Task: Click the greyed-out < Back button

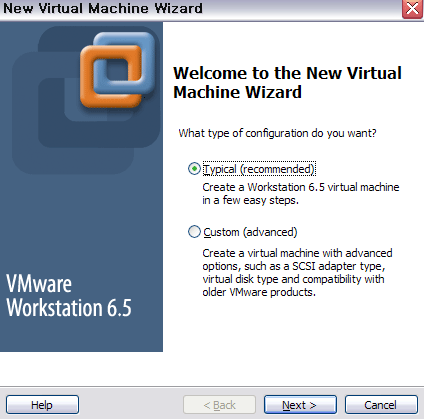Action: click(x=219, y=405)
